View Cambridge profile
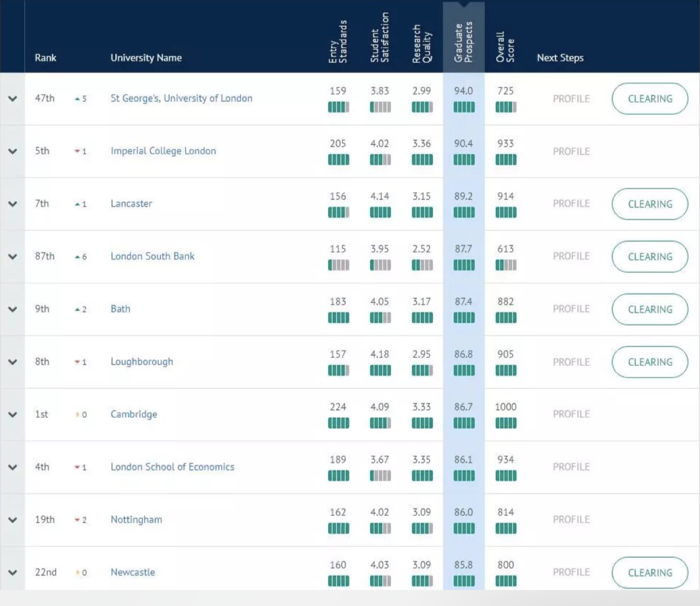 point(571,414)
